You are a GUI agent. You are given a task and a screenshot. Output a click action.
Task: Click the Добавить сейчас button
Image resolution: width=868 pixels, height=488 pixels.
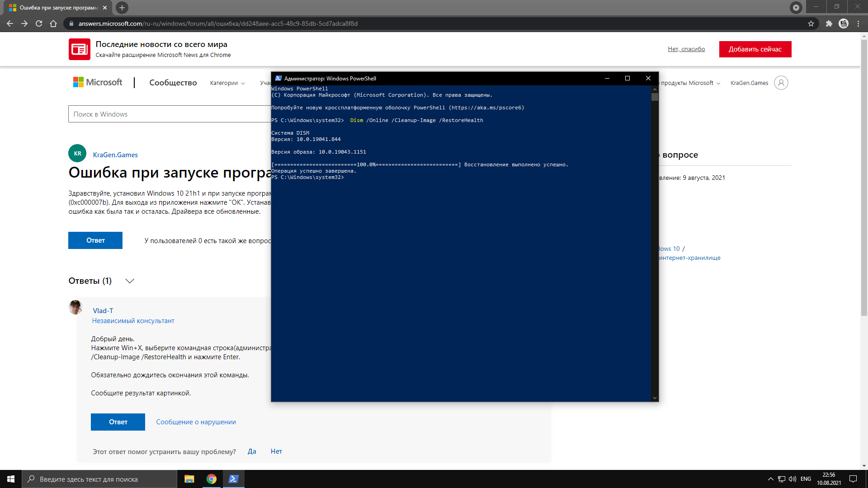click(755, 49)
